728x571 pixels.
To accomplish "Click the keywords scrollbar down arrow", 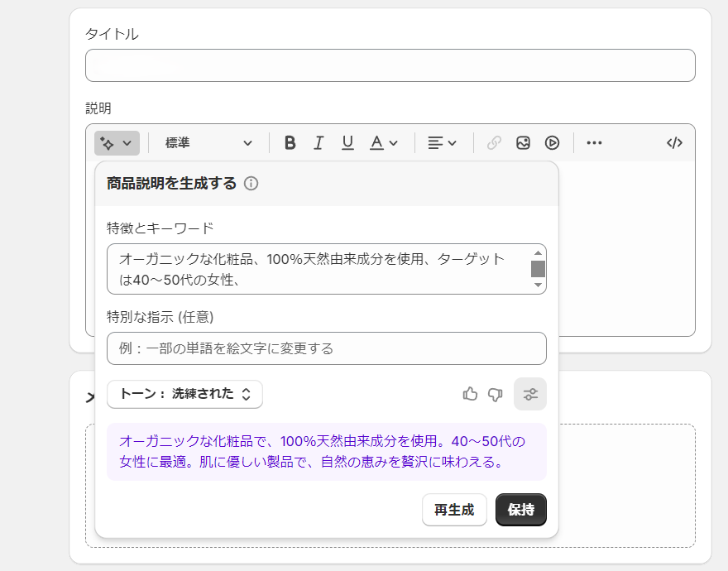I will point(538,285).
